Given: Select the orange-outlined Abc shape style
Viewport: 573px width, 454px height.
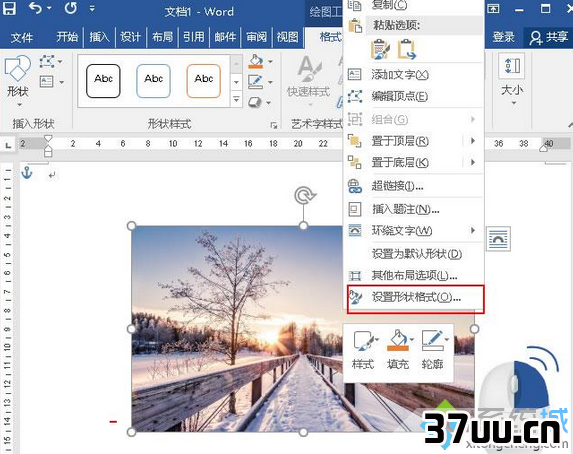Looking at the screenshot, I should point(204,81).
